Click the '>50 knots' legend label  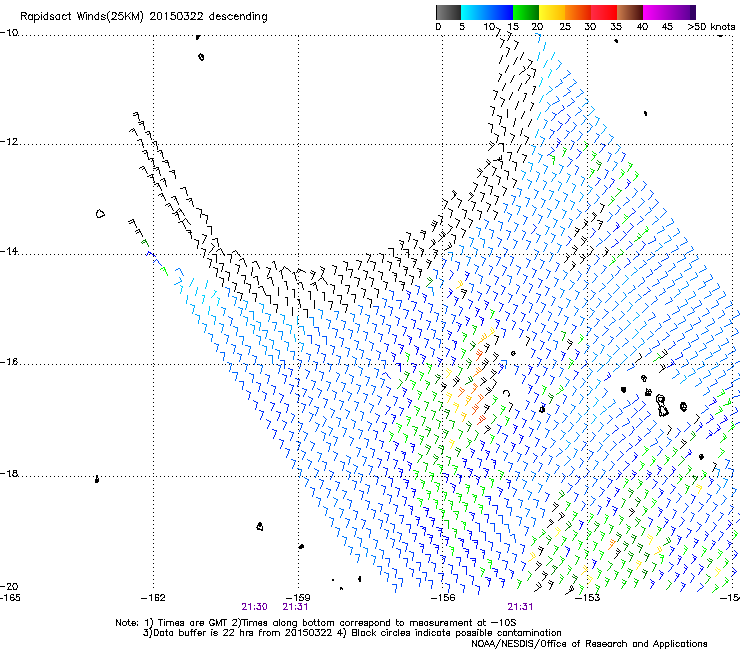[711, 27]
